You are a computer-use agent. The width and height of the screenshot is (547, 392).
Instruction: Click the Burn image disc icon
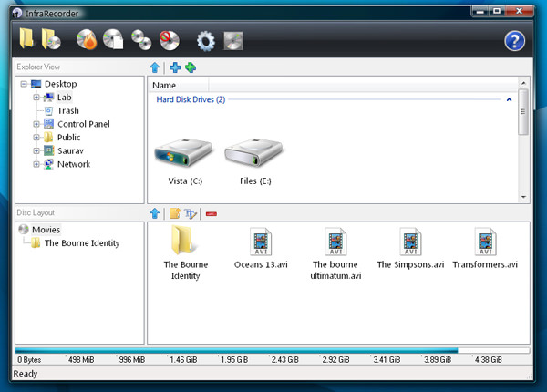[x=113, y=39]
